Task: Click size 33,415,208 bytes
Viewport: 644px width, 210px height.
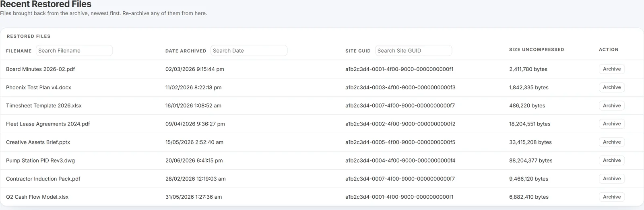Action: pos(530,142)
